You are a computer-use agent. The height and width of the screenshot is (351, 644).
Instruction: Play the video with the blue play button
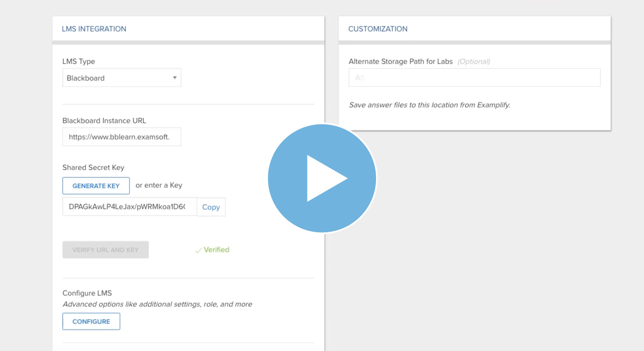click(x=322, y=178)
